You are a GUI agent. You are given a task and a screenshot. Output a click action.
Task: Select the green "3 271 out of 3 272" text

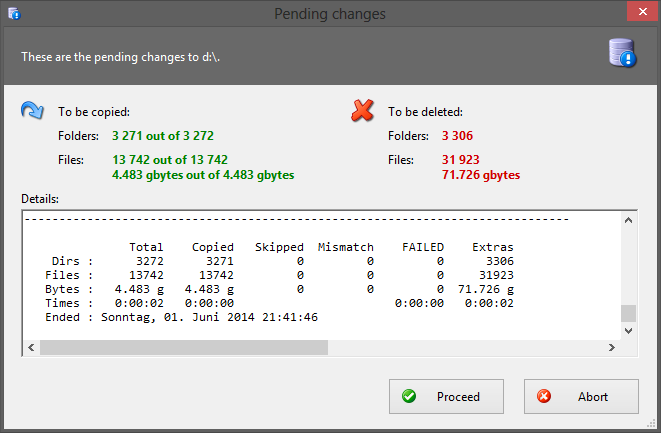coord(163,135)
